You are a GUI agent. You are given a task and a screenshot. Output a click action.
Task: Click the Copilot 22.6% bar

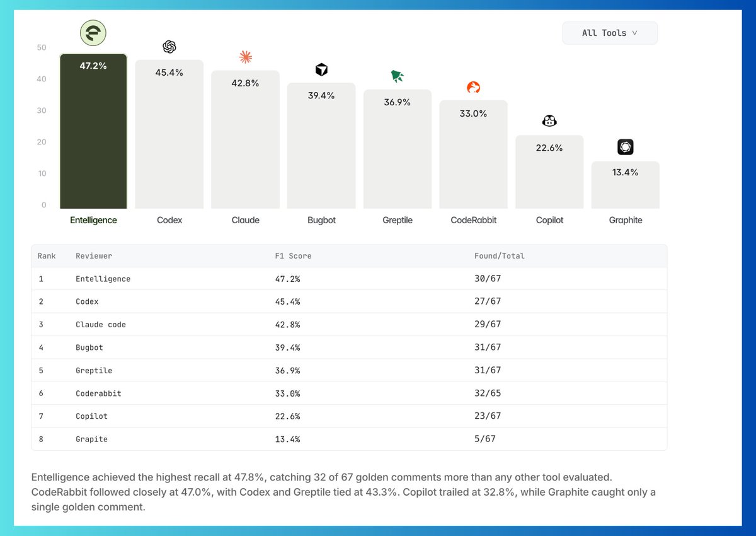tap(549, 172)
